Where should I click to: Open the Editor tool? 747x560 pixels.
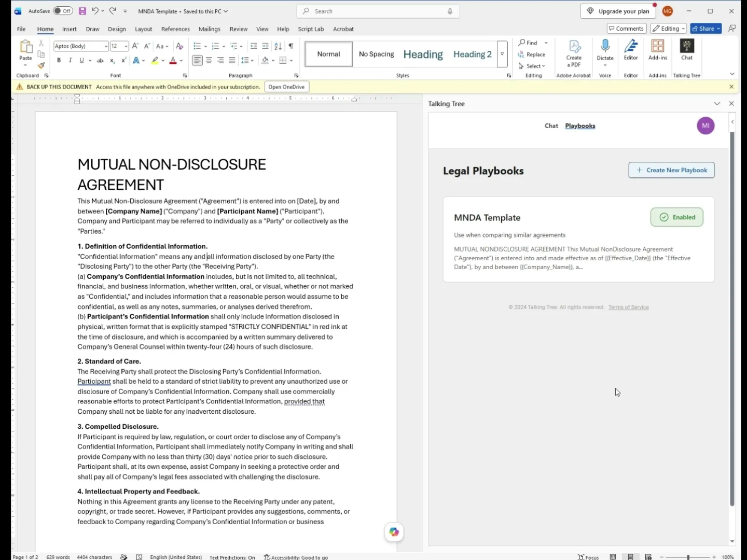pyautogui.click(x=631, y=50)
